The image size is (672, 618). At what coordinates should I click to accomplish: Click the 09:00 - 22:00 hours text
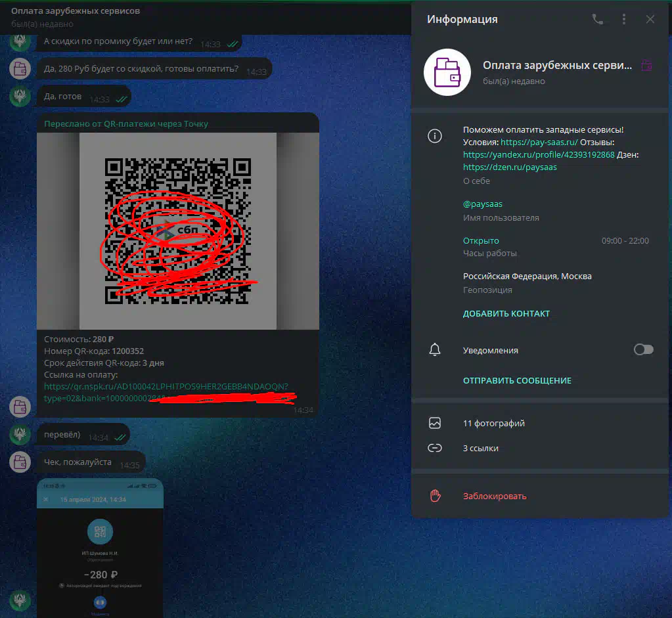[625, 241]
